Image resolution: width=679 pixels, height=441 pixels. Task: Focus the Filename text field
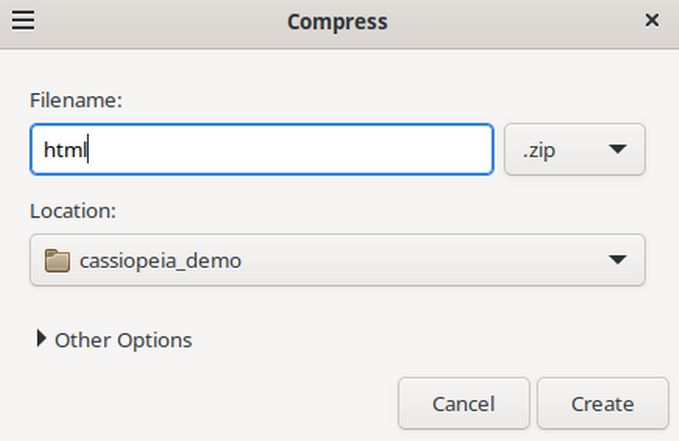[261, 150]
